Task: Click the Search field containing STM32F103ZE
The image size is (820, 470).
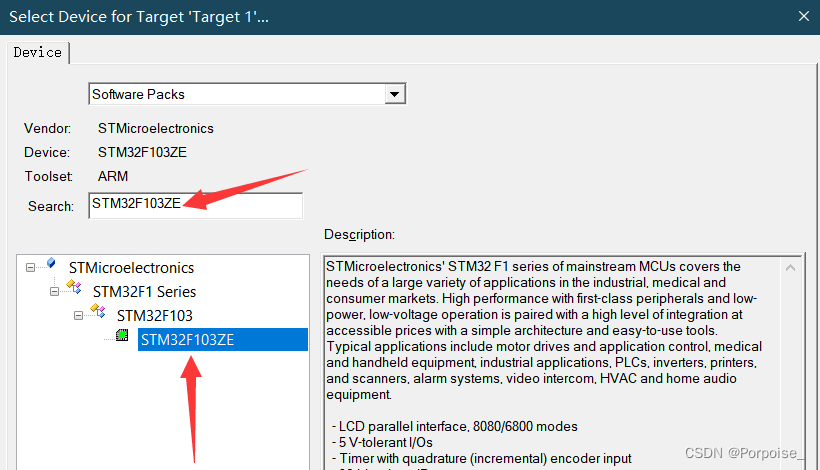Action: tap(196, 205)
